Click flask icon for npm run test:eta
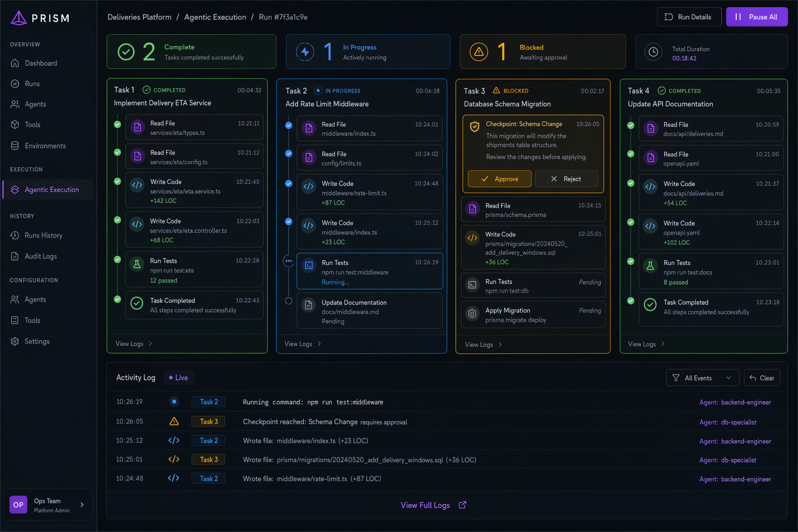Image resolution: width=798 pixels, height=532 pixels. pyautogui.click(x=137, y=264)
